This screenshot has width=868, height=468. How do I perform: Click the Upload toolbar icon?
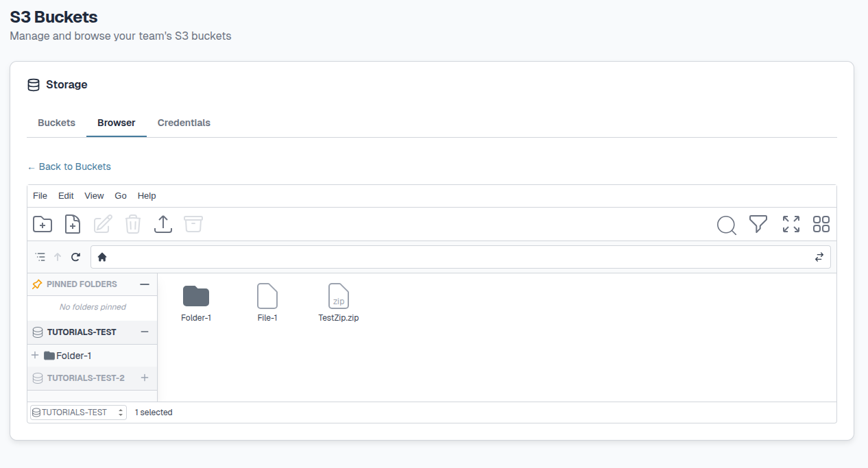163,224
